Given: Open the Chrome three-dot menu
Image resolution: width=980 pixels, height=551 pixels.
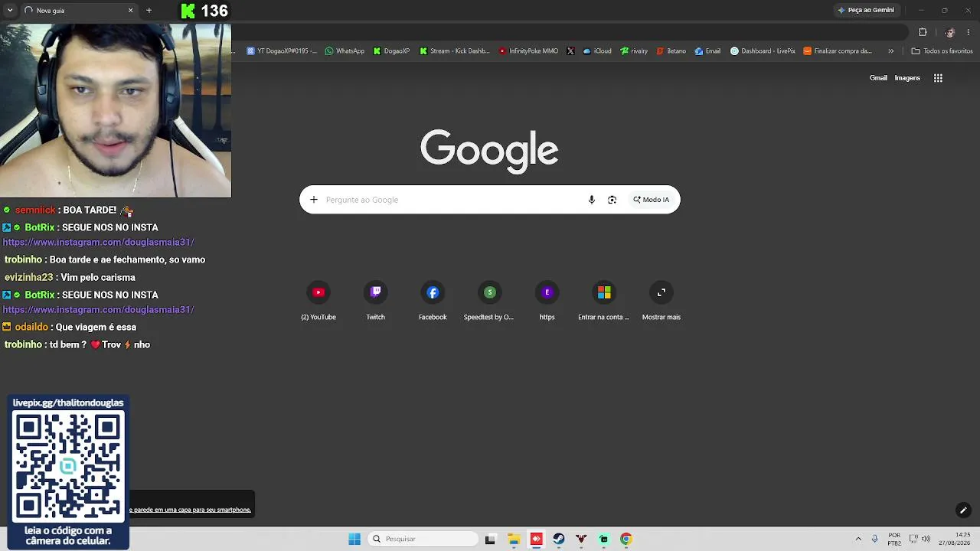Looking at the screenshot, I should 969,32.
